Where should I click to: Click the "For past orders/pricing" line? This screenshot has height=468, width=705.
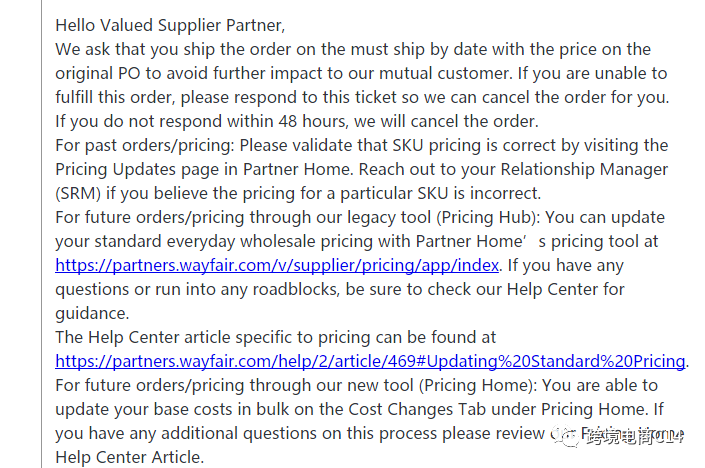pos(361,146)
